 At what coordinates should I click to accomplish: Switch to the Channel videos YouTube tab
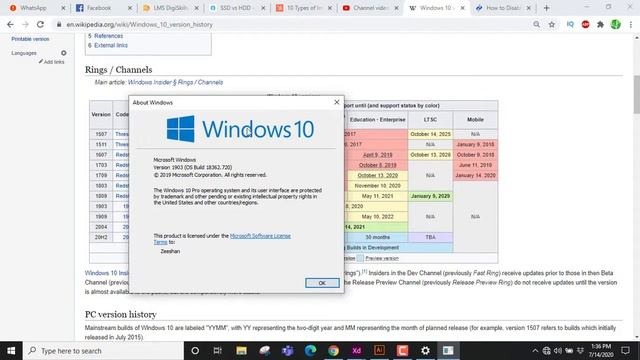click(x=369, y=8)
